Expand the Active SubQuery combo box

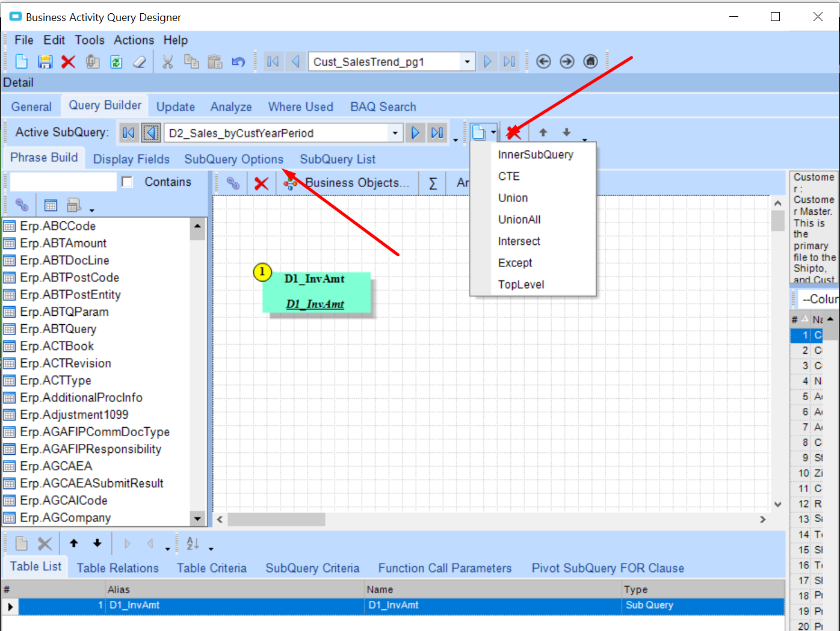[395, 133]
